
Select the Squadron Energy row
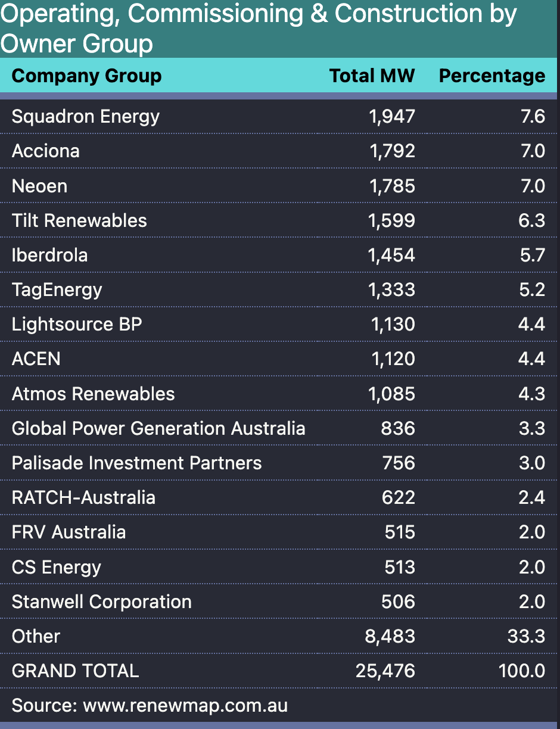tap(86, 116)
